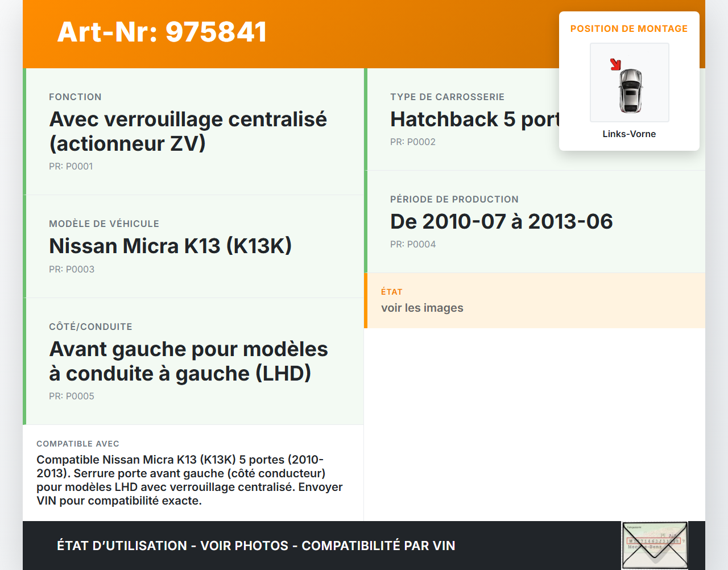728x570 pixels.
Task: Select the POSITION DE MONTAGE panel header
Action: pos(629,28)
